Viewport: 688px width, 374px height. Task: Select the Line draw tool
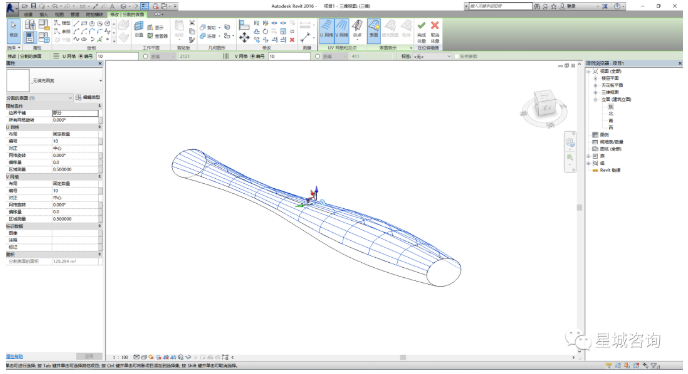pos(76,23)
